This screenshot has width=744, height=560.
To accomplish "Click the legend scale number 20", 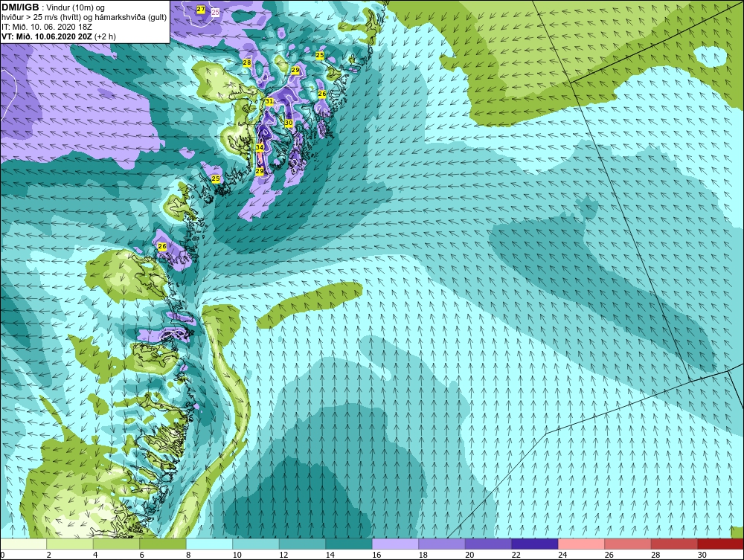I will (x=469, y=555).
